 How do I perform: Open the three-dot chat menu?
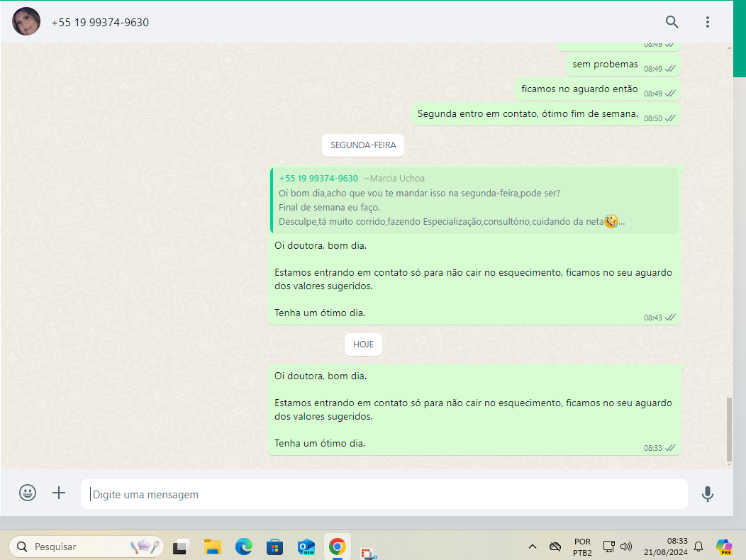[707, 22]
